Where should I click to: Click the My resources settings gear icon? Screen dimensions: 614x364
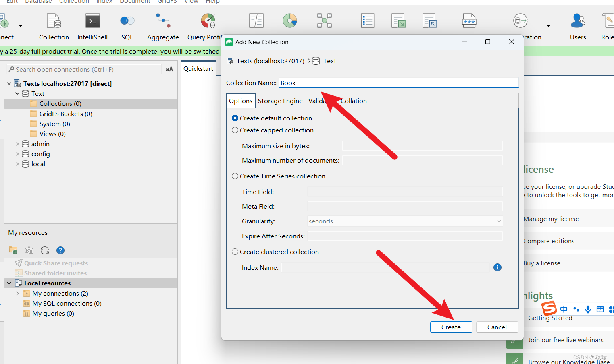pos(29,250)
